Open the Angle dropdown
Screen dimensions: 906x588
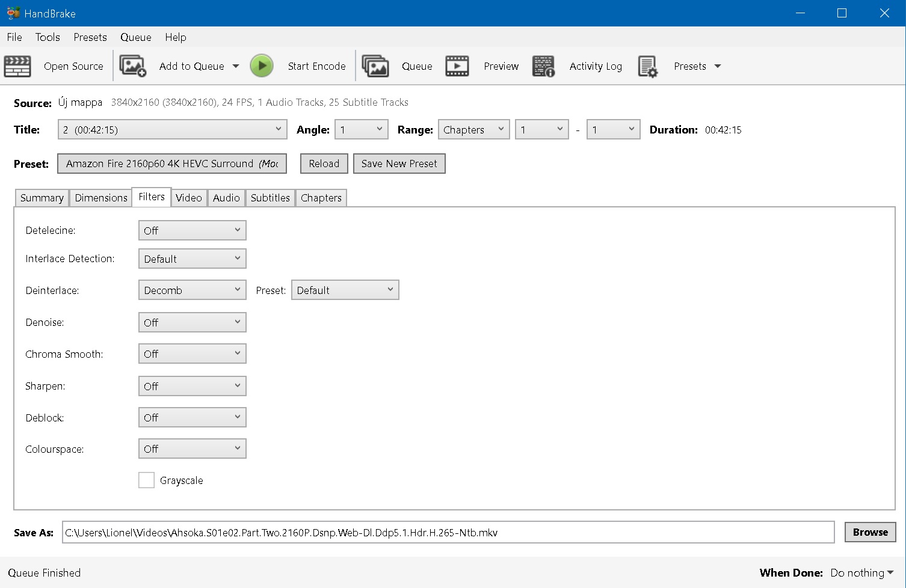tap(361, 129)
